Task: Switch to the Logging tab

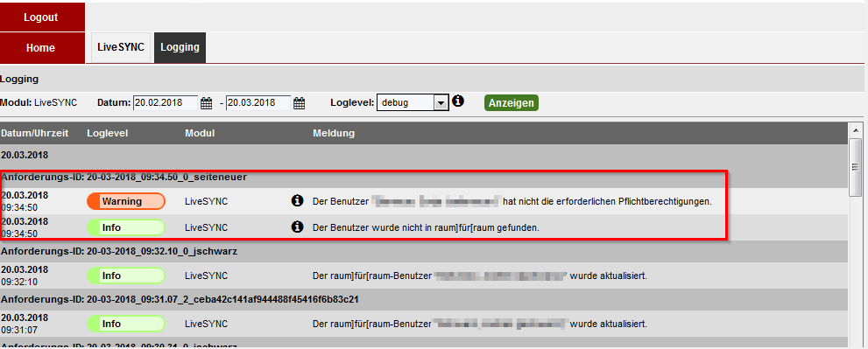Action: click(180, 47)
